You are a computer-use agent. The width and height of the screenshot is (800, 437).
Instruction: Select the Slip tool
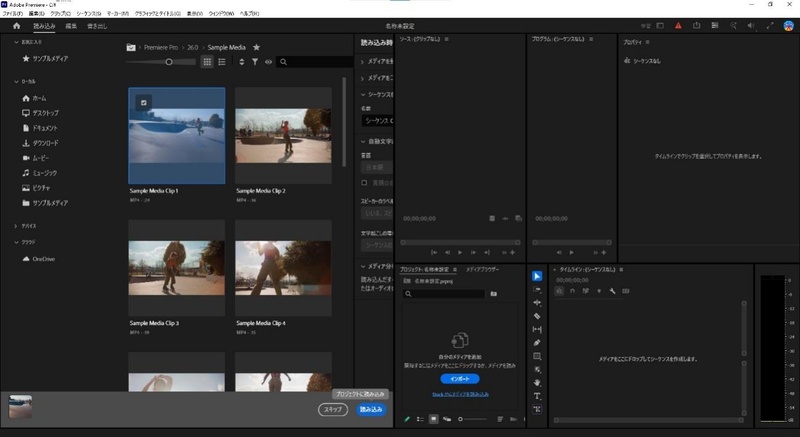coord(537,329)
